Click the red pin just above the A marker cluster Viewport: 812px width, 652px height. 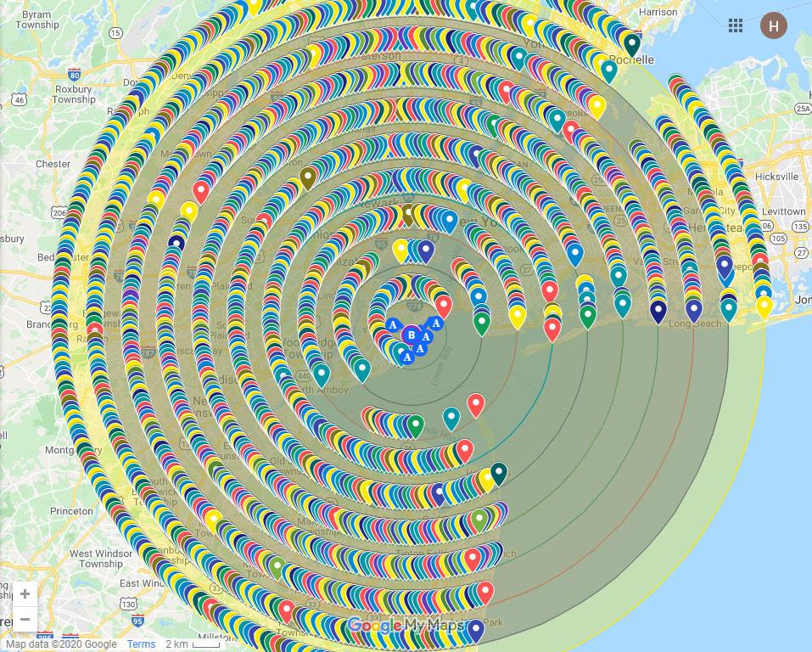click(x=445, y=303)
